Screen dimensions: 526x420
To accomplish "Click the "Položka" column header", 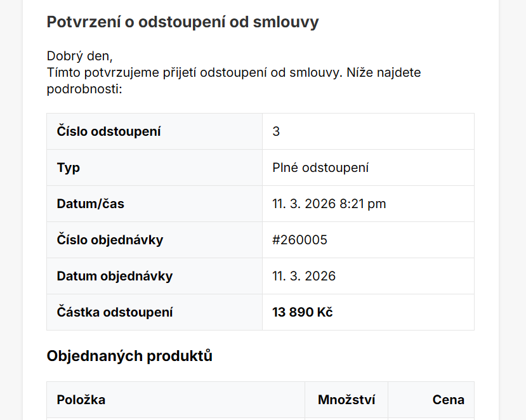I will [81, 400].
